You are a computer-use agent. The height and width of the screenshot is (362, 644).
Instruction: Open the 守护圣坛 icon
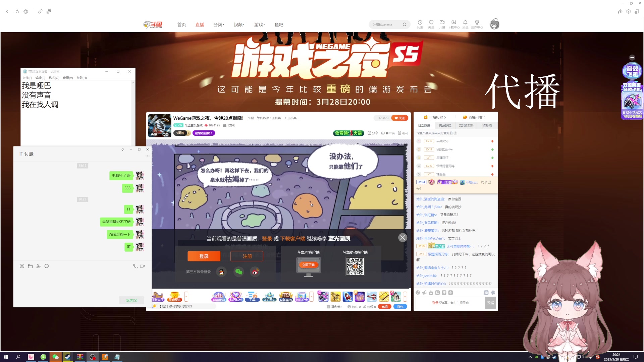[x=269, y=297]
